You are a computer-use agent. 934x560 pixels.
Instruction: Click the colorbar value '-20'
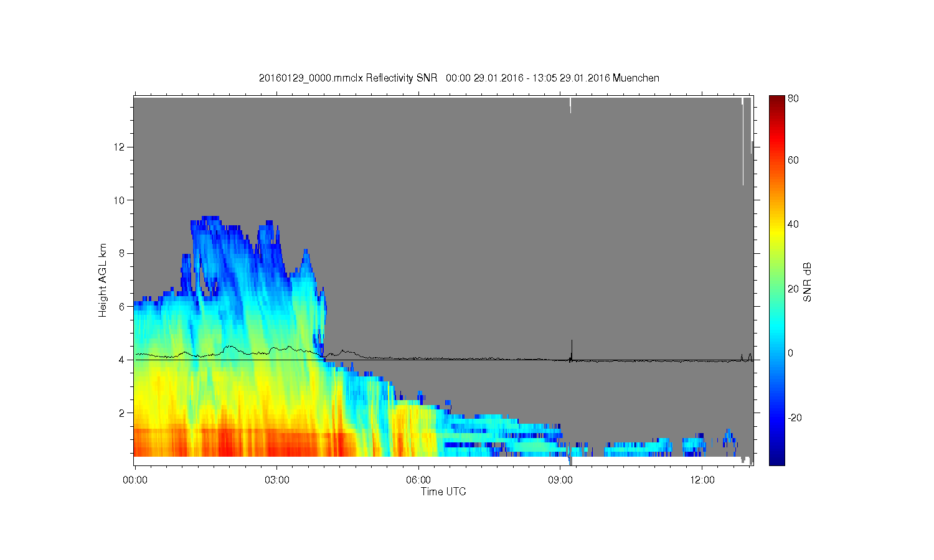pos(795,418)
